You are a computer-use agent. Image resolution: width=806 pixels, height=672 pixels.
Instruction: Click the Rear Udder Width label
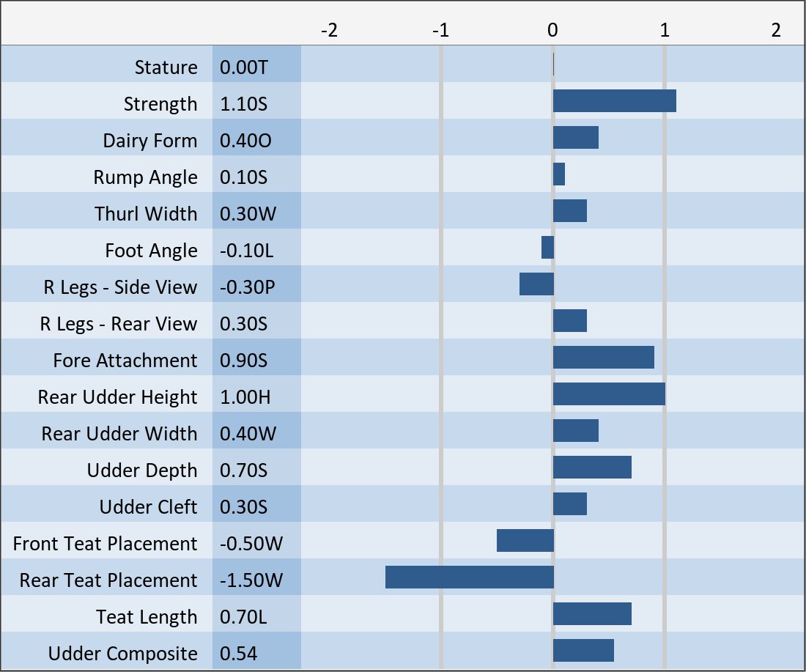[x=119, y=434]
